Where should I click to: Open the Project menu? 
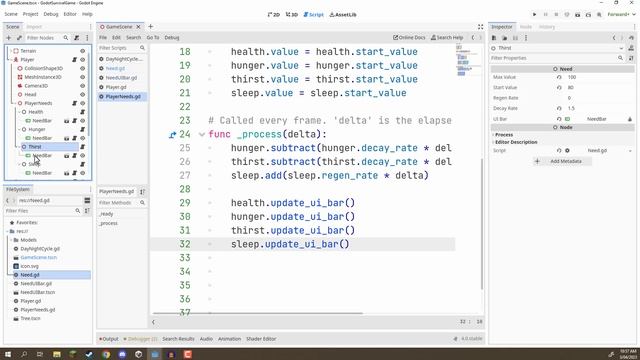pos(30,14)
